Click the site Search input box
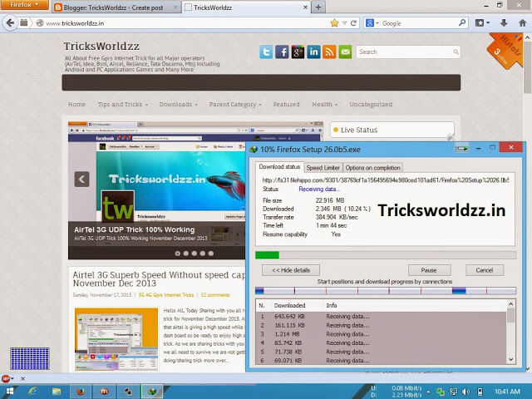 408,52
